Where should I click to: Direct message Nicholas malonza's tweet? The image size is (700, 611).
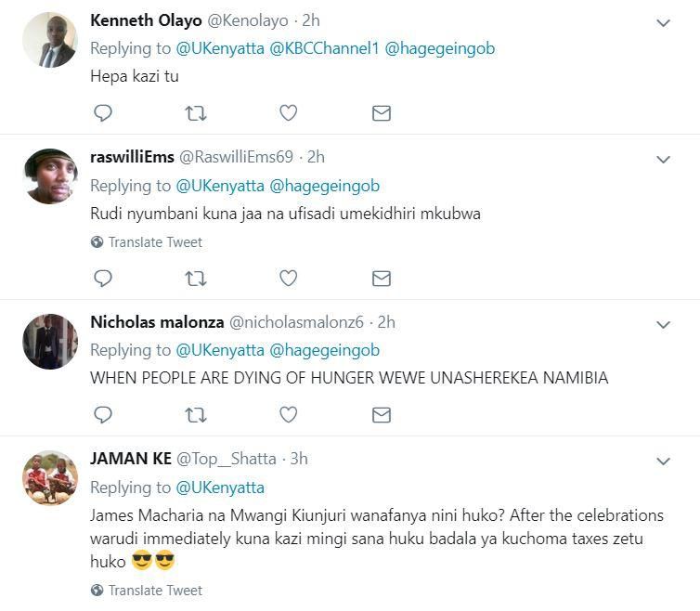pos(381,414)
